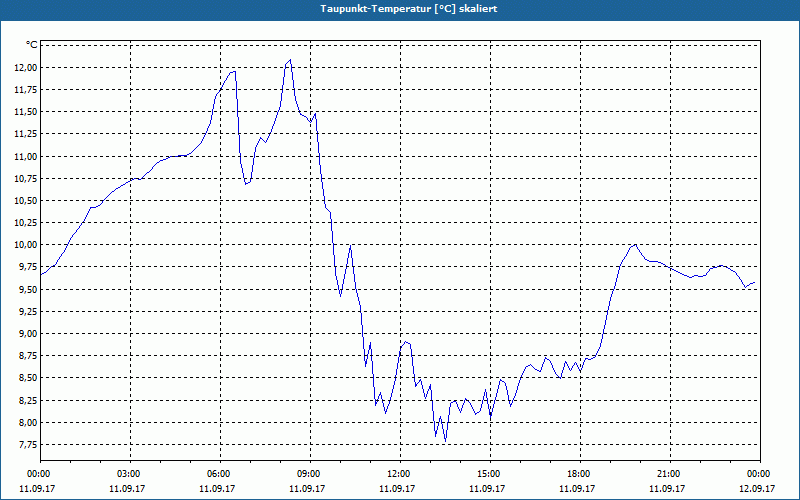Screen dimensions: 800x500
Task: Pick the '10,75' y-axis tick label
Action: 27,179
